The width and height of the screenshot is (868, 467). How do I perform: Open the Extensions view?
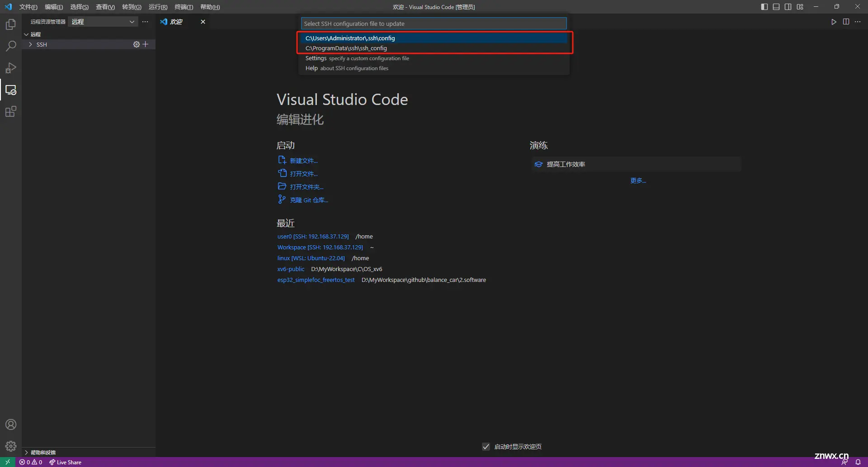click(x=11, y=112)
